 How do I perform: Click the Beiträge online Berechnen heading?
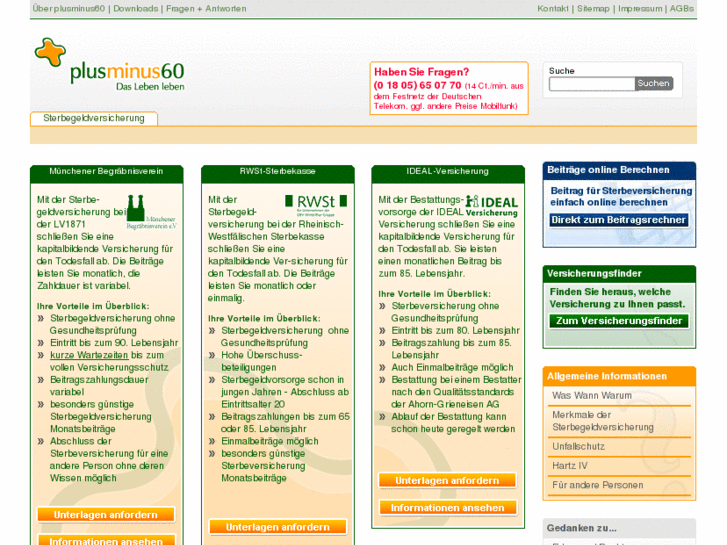[608, 170]
